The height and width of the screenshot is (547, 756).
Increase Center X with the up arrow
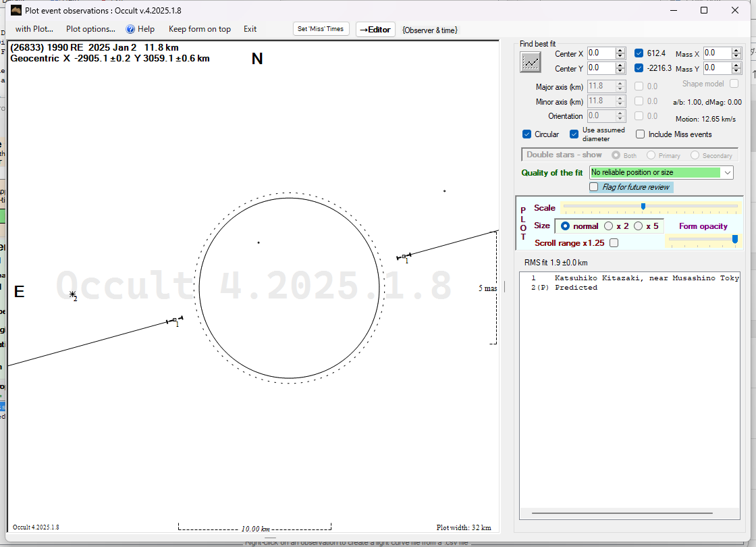coord(620,51)
